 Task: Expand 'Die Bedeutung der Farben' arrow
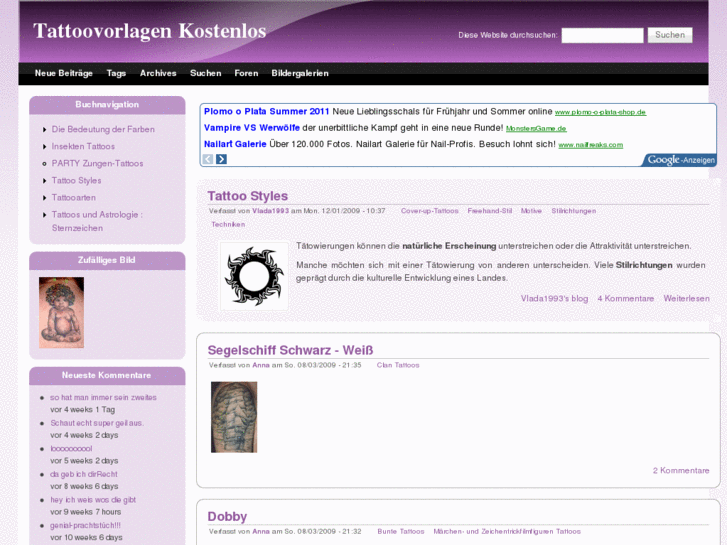(x=45, y=129)
